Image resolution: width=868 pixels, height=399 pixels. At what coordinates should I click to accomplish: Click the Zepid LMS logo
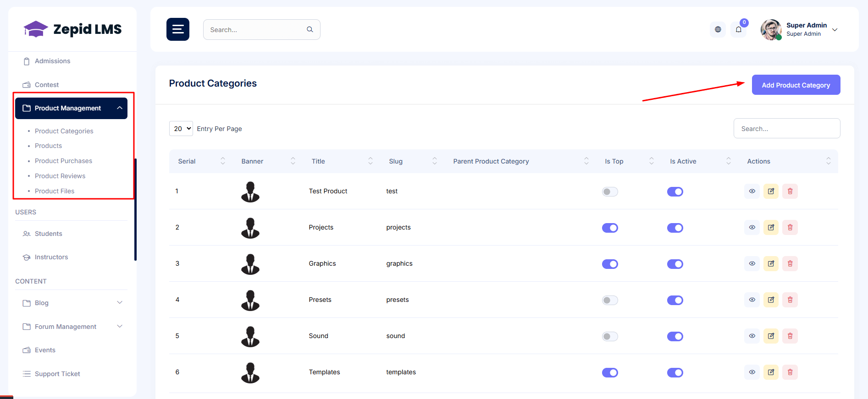(72, 29)
